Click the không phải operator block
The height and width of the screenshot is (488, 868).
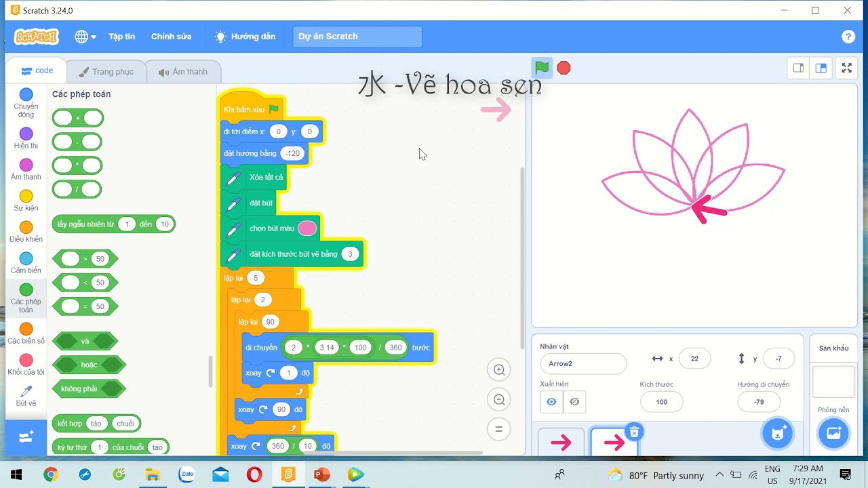point(89,389)
